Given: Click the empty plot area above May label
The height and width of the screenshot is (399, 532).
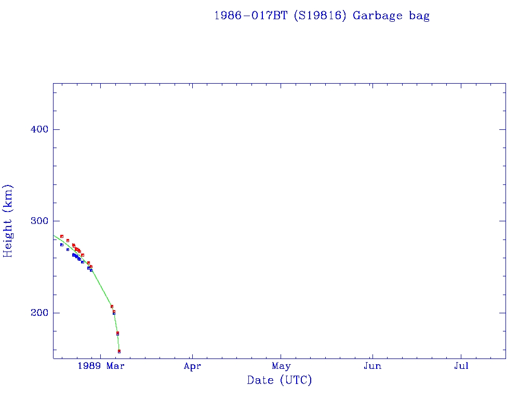Looking at the screenshot, I should (281, 234).
